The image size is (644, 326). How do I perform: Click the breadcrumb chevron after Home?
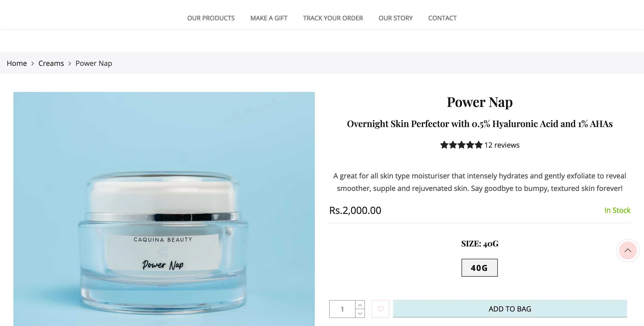coord(32,63)
